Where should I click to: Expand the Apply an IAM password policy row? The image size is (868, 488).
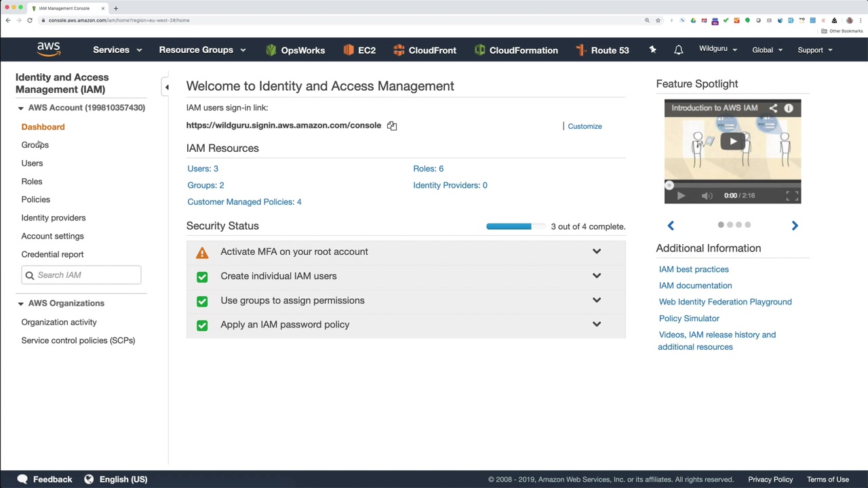coord(596,324)
